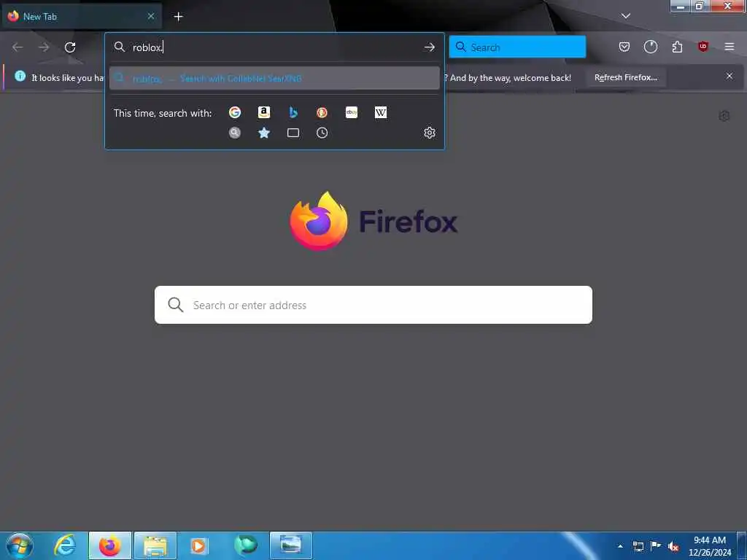This screenshot has width=747, height=560.
Task: Close the New Tab tab
Action: click(x=151, y=16)
